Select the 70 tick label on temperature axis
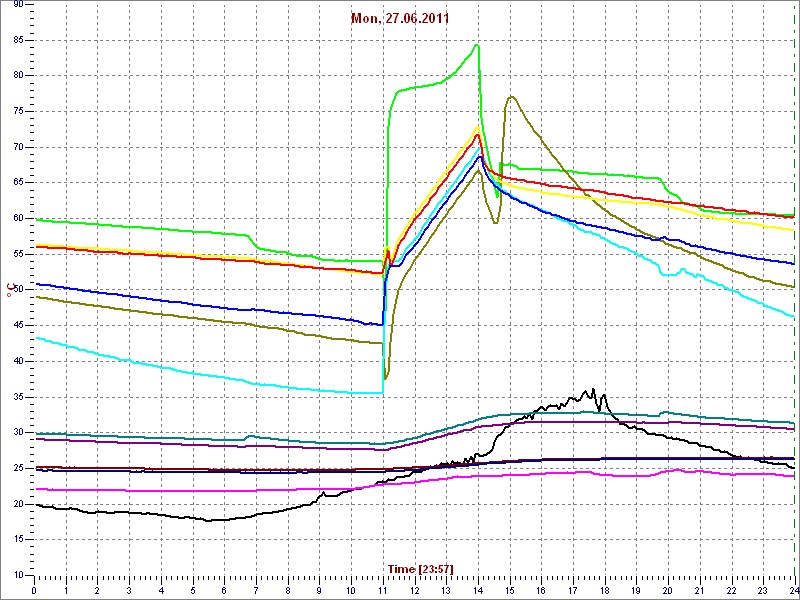The height and width of the screenshot is (600, 800). pos(17,147)
